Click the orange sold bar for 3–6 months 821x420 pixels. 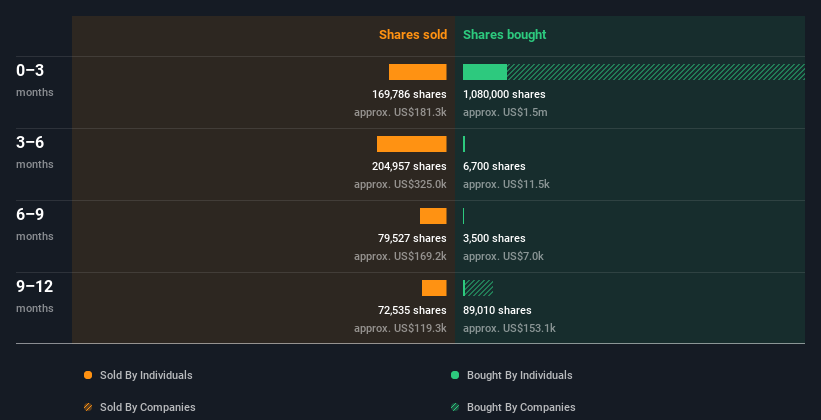point(412,144)
